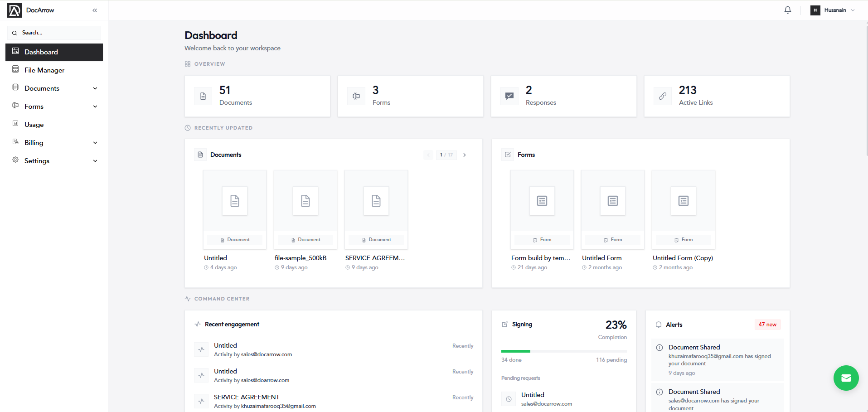Select Dashboard in the sidebar
This screenshot has width=868, height=412.
[x=54, y=52]
